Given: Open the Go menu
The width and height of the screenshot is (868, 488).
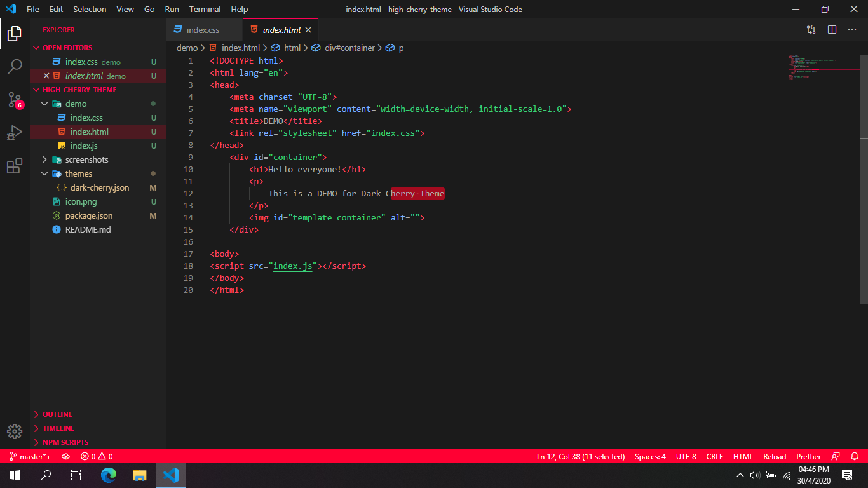Looking at the screenshot, I should (149, 9).
